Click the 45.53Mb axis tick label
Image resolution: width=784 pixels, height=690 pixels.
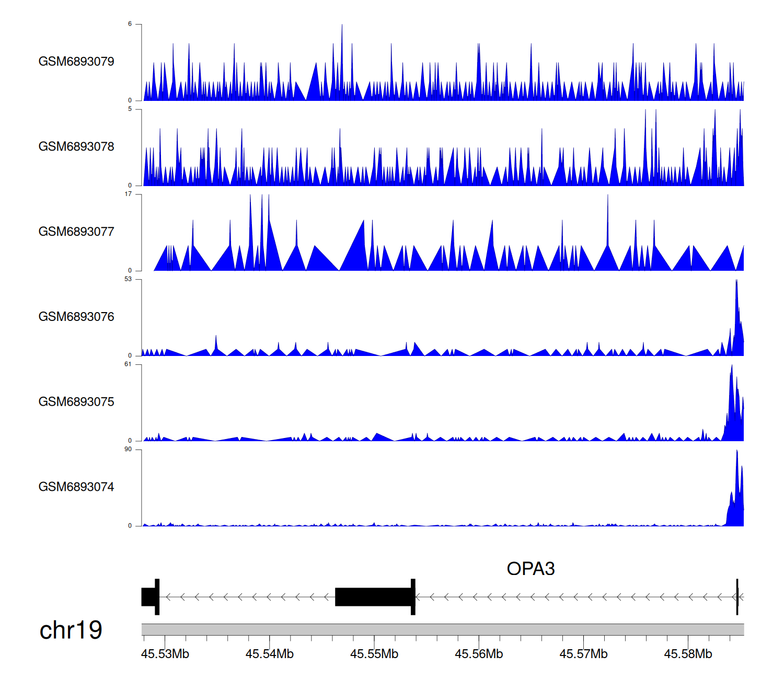coord(165,654)
